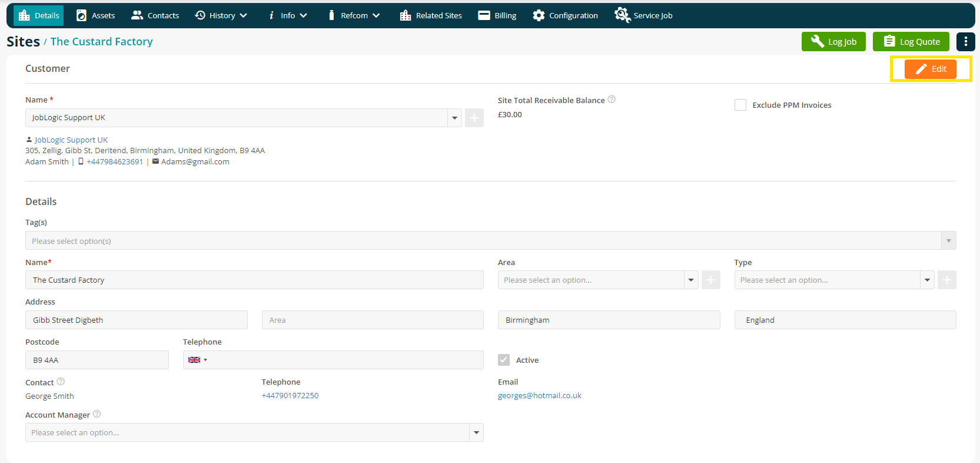The height and width of the screenshot is (463, 980).
Task: Click the Site Total Receivable Balance help icon
Action: 612,100
